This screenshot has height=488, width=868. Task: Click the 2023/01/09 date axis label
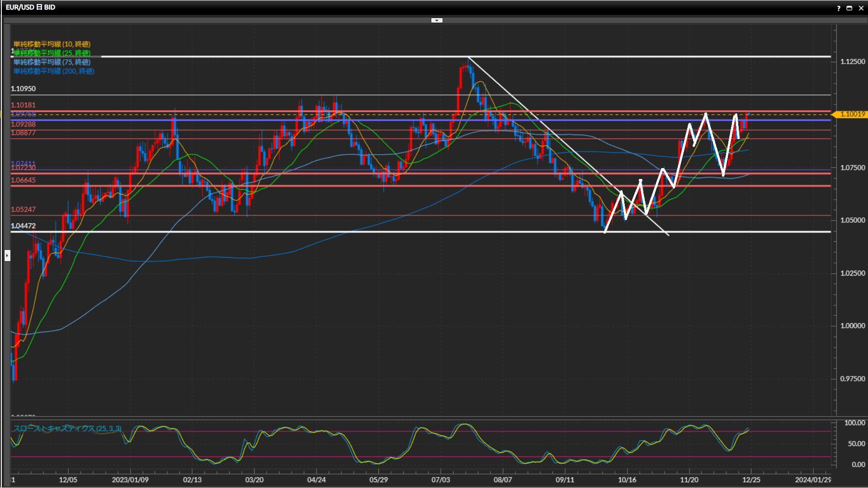(130, 479)
